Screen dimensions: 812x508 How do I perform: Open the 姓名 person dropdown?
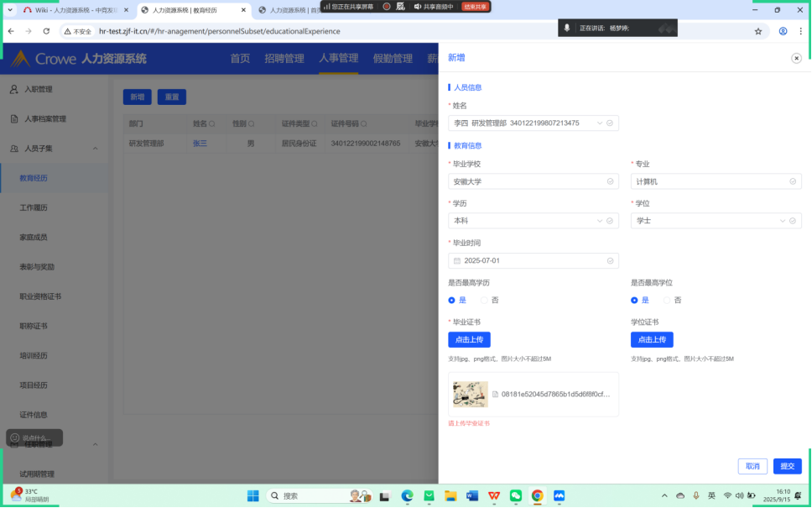(x=534, y=123)
